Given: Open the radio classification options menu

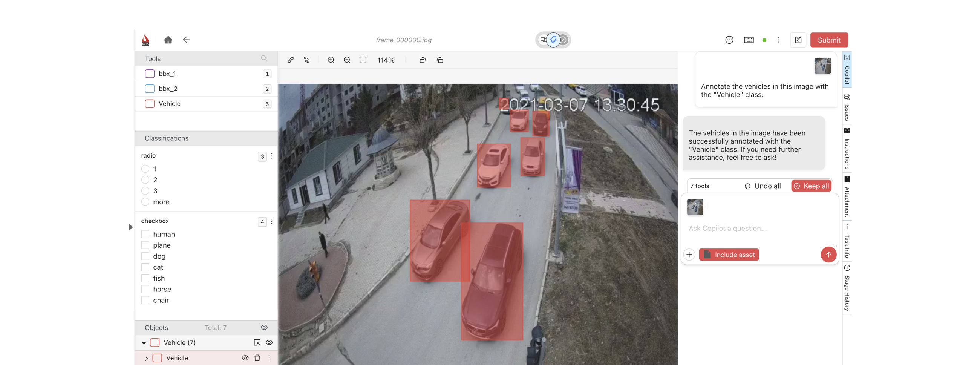Looking at the screenshot, I should 272,156.
